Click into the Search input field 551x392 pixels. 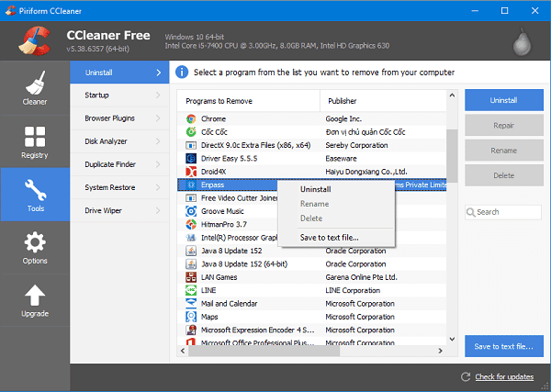509,212
